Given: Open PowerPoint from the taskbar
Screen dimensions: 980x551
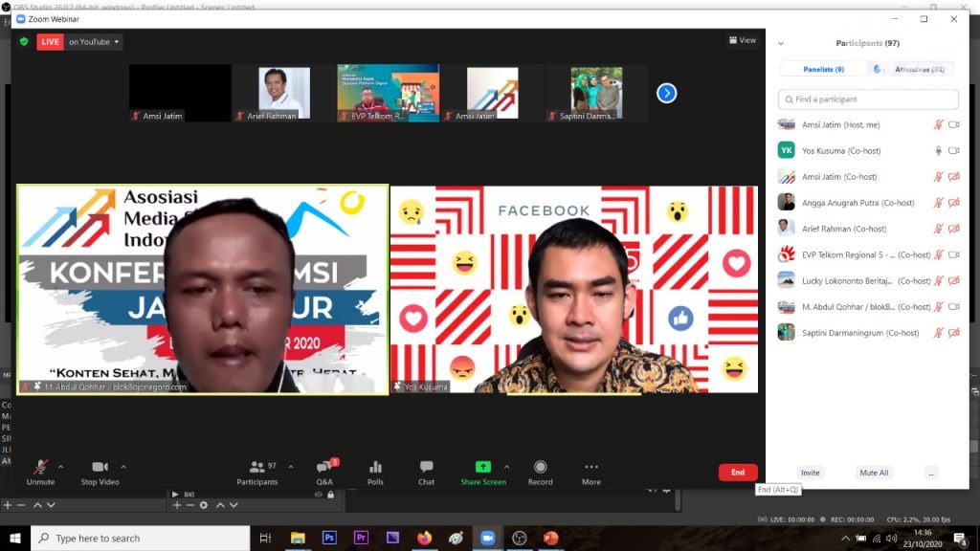Looking at the screenshot, I should click(x=550, y=538).
